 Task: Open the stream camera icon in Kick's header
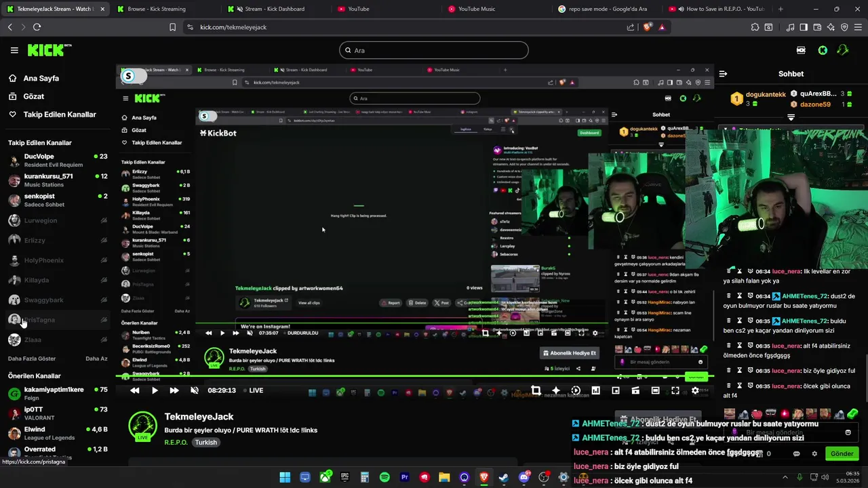[801, 50]
